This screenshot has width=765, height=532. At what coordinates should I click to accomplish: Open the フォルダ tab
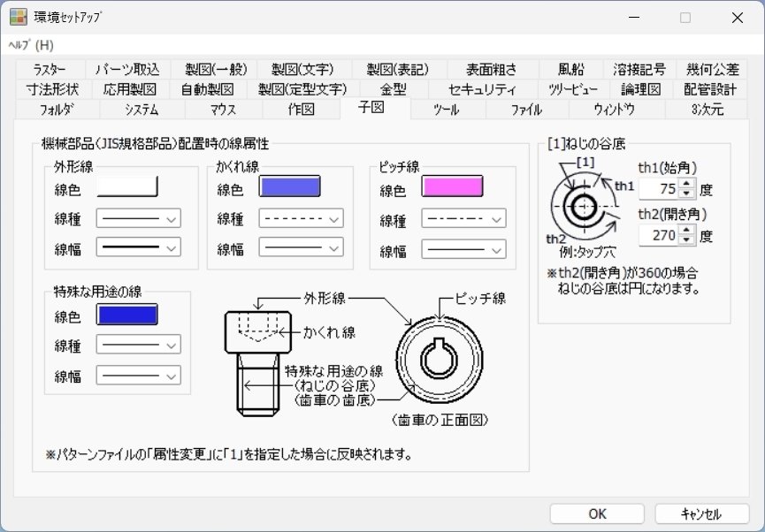(57, 110)
